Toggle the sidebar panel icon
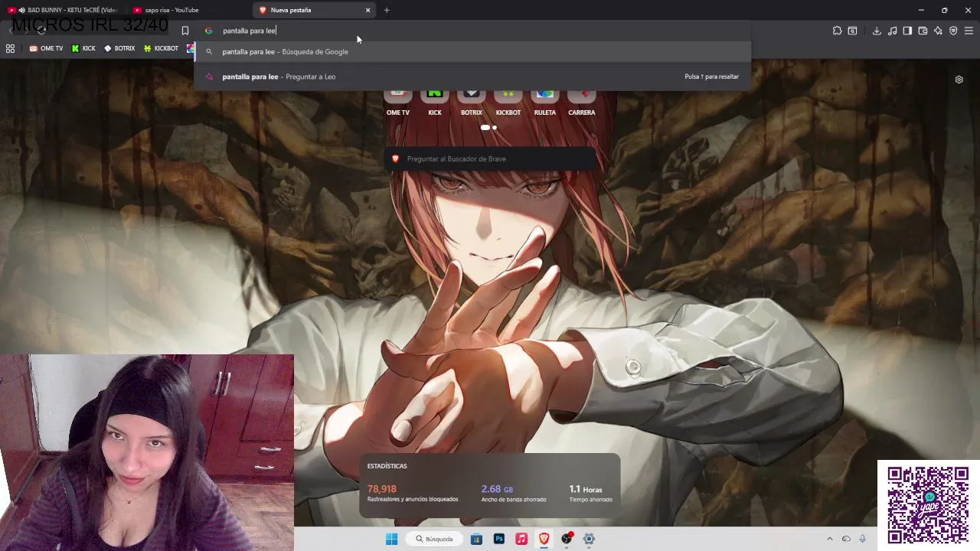 coord(907,31)
